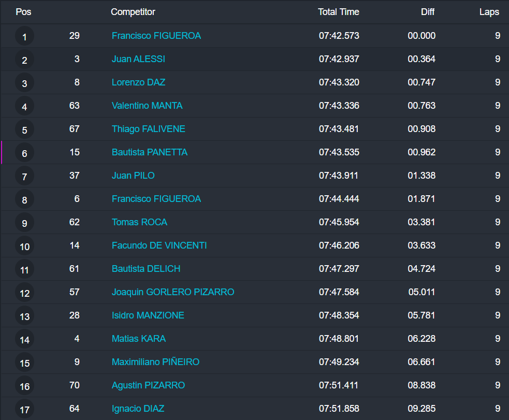Click the position 10 circle badge

pos(24,246)
